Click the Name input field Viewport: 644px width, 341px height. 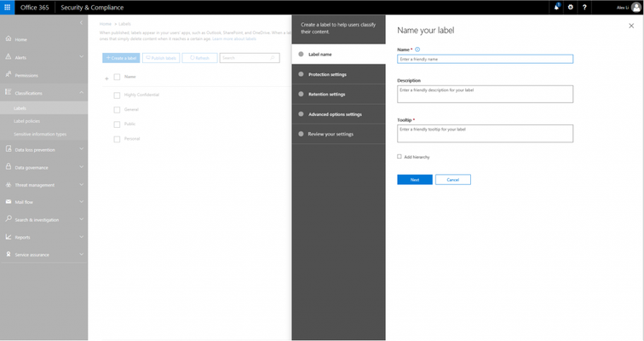coord(485,59)
